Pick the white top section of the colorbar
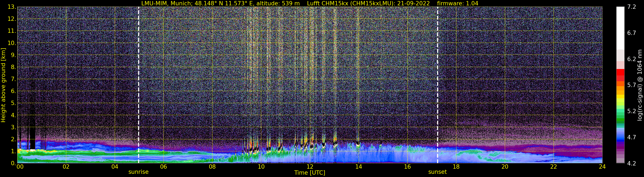Viewport: 644px width, 177px height. tap(620, 28)
